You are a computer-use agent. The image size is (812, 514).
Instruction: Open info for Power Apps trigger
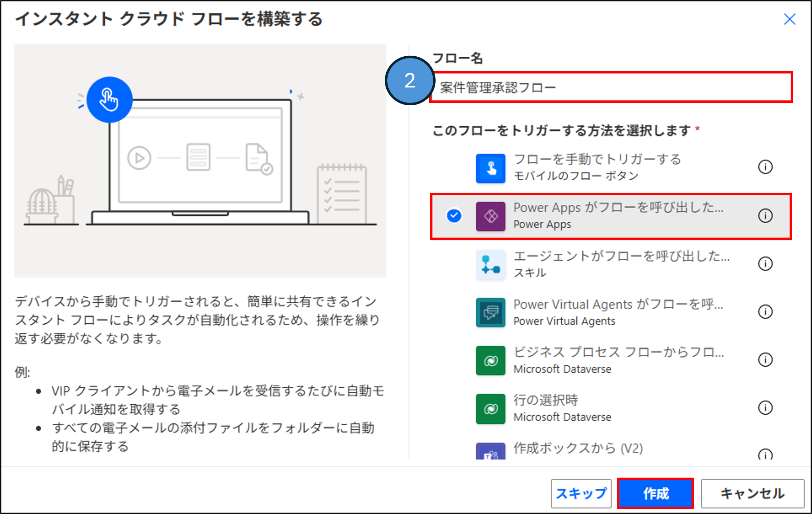765,216
